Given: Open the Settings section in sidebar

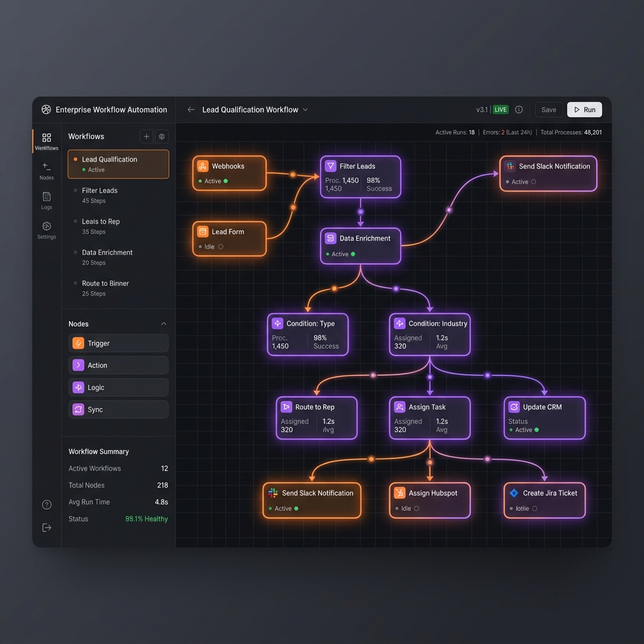Looking at the screenshot, I should 47,230.
